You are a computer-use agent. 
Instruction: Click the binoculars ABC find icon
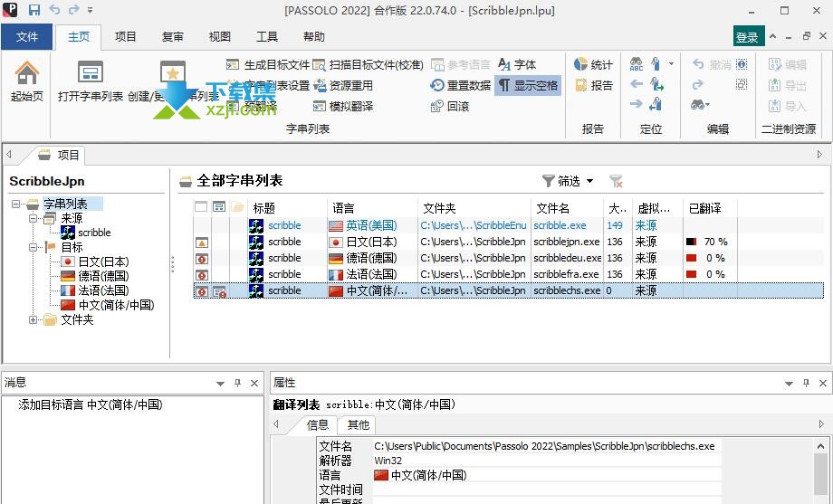636,64
